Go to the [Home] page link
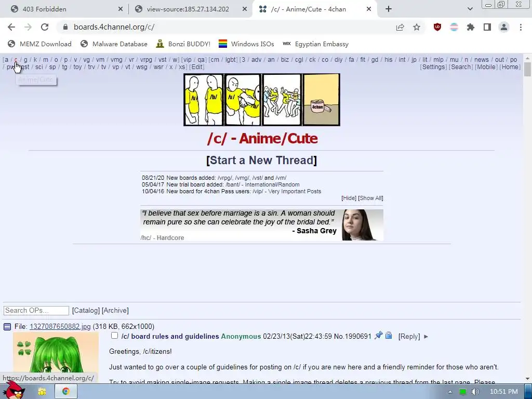The height and width of the screenshot is (399, 532). [510, 67]
